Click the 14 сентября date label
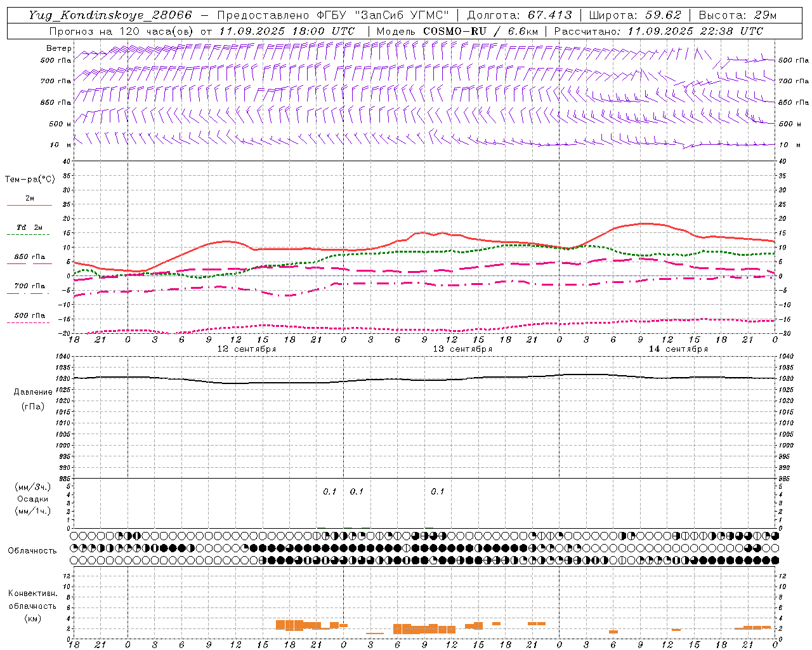This screenshot has height=650, width=812. pyautogui.click(x=678, y=348)
